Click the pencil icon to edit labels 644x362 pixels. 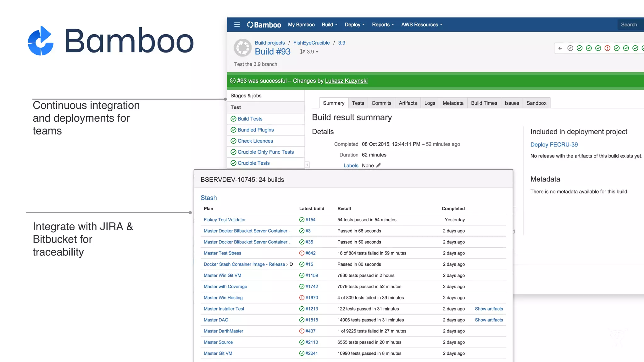coord(379,165)
